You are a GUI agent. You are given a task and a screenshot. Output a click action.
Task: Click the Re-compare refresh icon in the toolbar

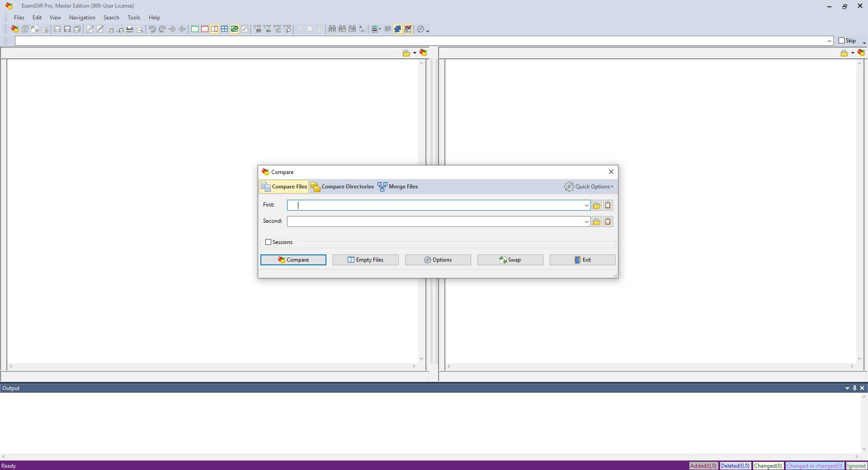25,29
